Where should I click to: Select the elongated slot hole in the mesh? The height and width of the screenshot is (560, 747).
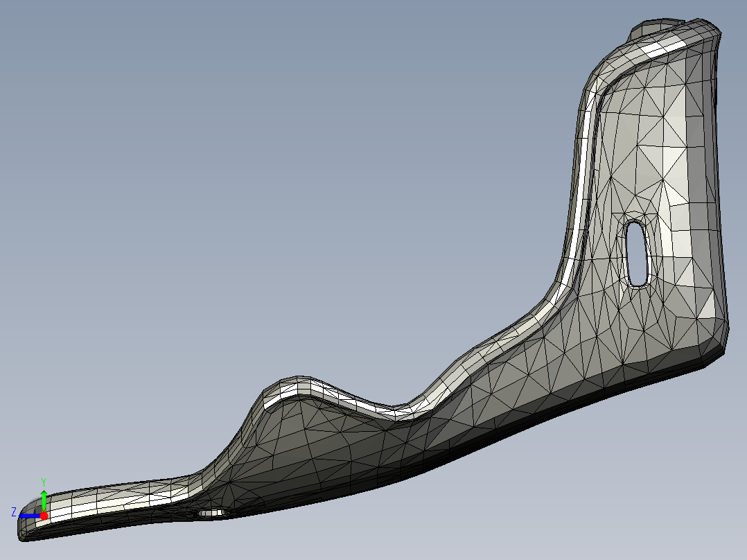(x=638, y=253)
